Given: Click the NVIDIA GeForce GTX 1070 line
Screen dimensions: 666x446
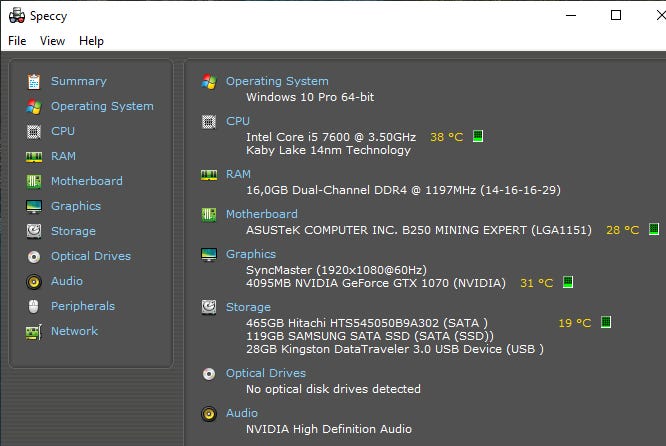Looking at the screenshot, I should (x=375, y=283).
